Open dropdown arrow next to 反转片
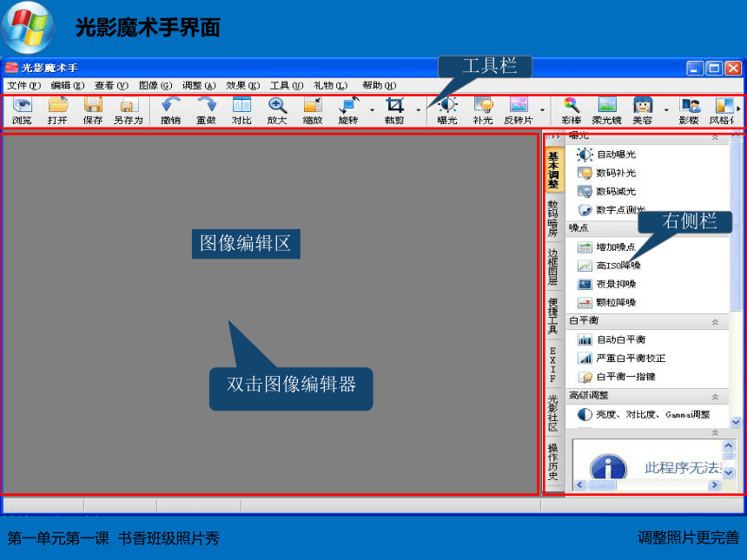The image size is (747, 560). 543,110
